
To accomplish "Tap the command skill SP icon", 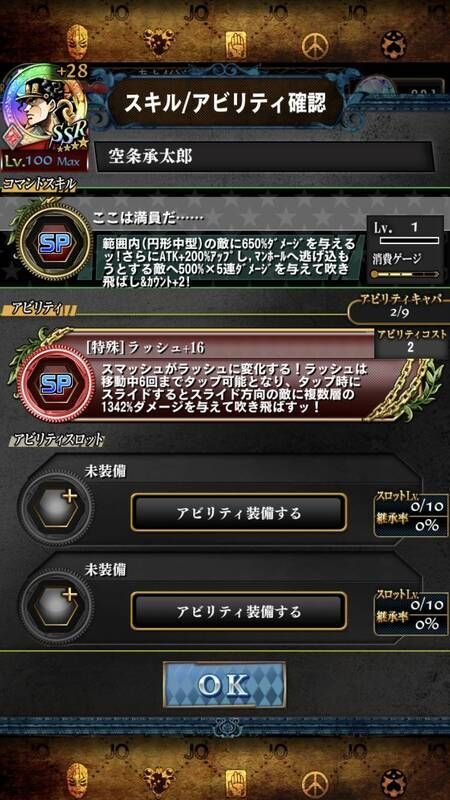I will point(55,242).
